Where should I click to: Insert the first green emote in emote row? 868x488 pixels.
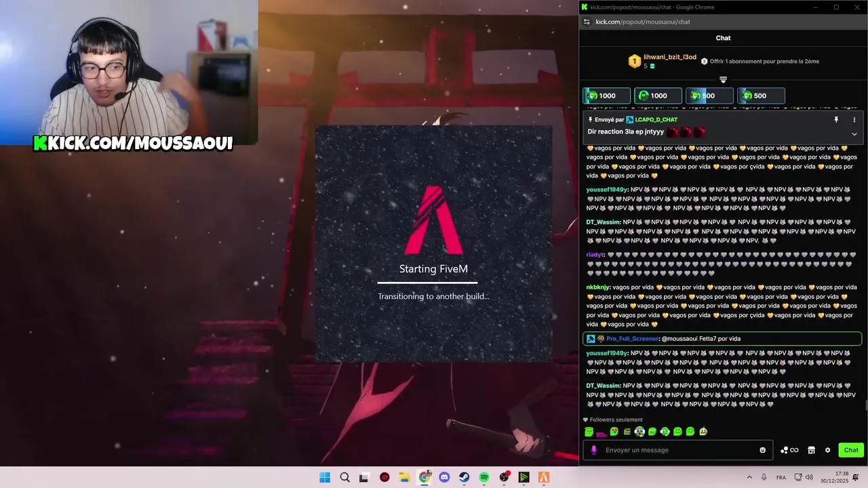coord(589,432)
